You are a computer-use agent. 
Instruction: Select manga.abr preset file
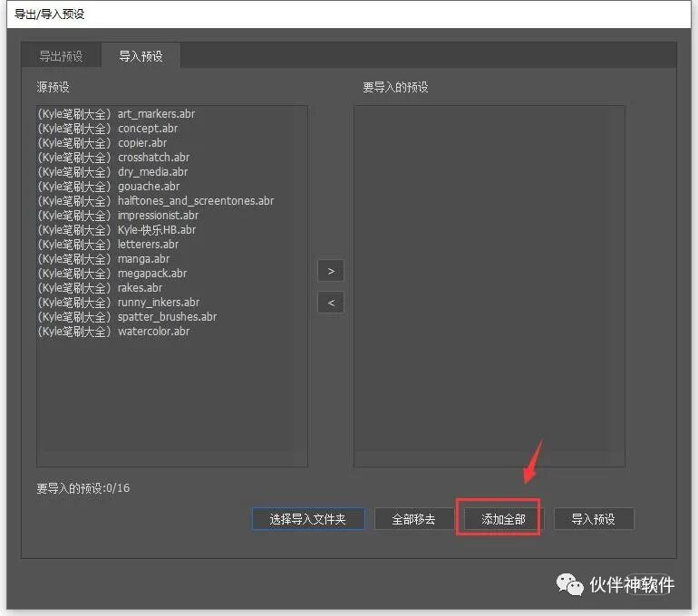[103, 259]
